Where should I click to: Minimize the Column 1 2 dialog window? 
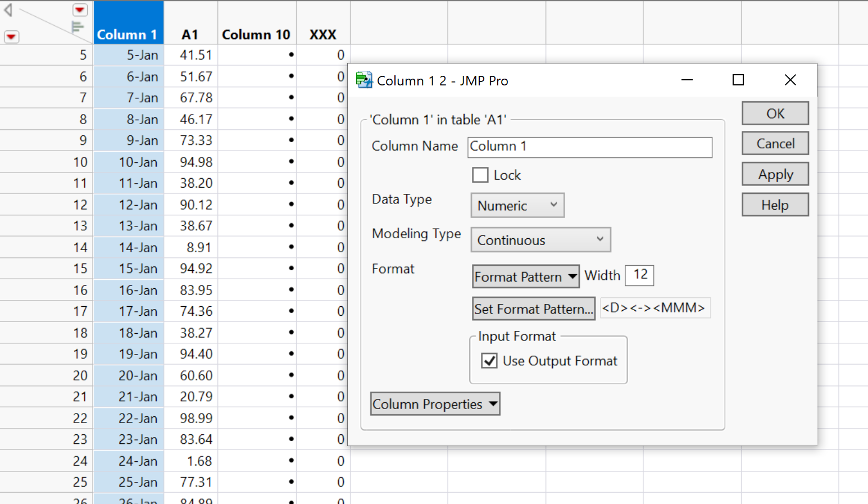pos(687,80)
